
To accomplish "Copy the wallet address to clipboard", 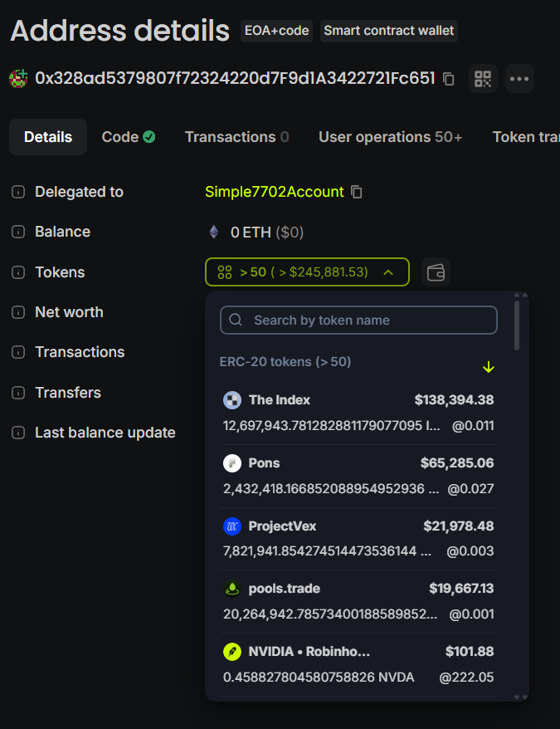I will [x=449, y=79].
